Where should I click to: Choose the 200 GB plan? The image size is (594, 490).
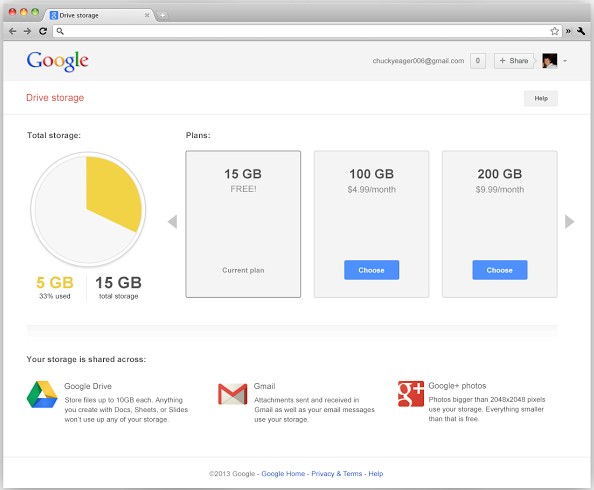(500, 270)
